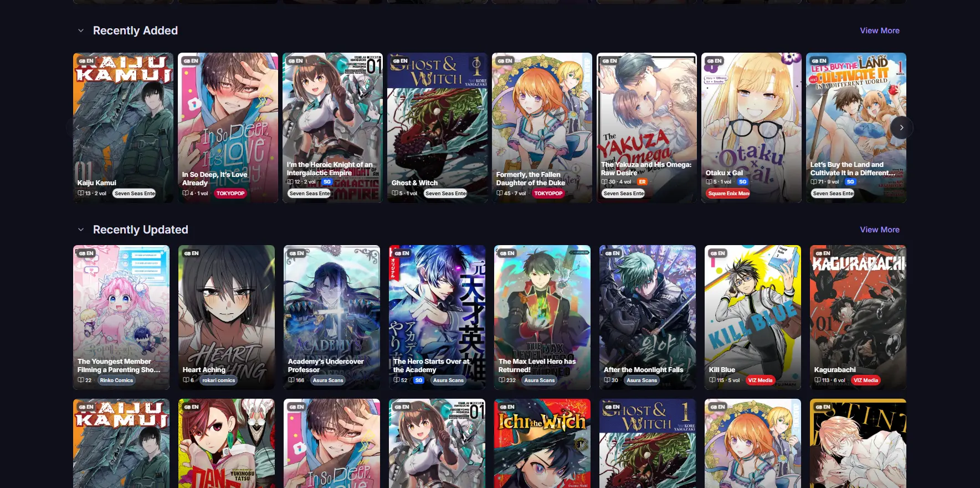980x488 pixels.
Task: Click the GB EN language badge on Ghost & Witch in Recently Added
Action: click(400, 61)
